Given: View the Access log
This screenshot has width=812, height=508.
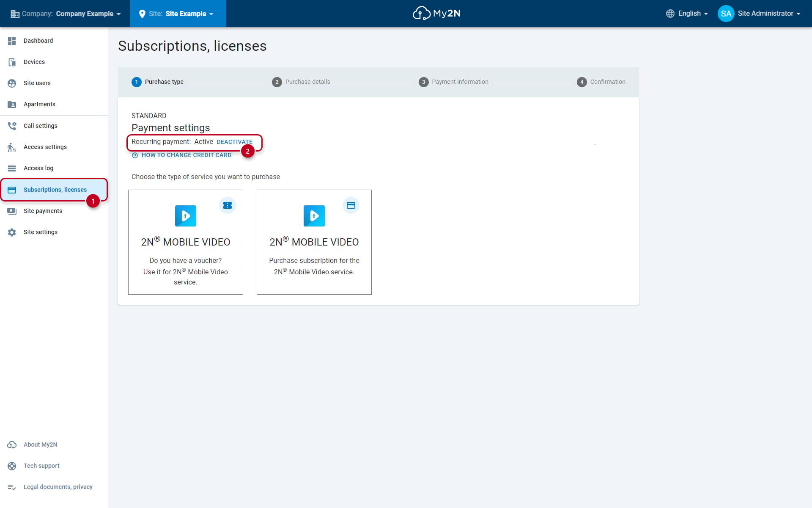Looking at the screenshot, I should (54, 168).
